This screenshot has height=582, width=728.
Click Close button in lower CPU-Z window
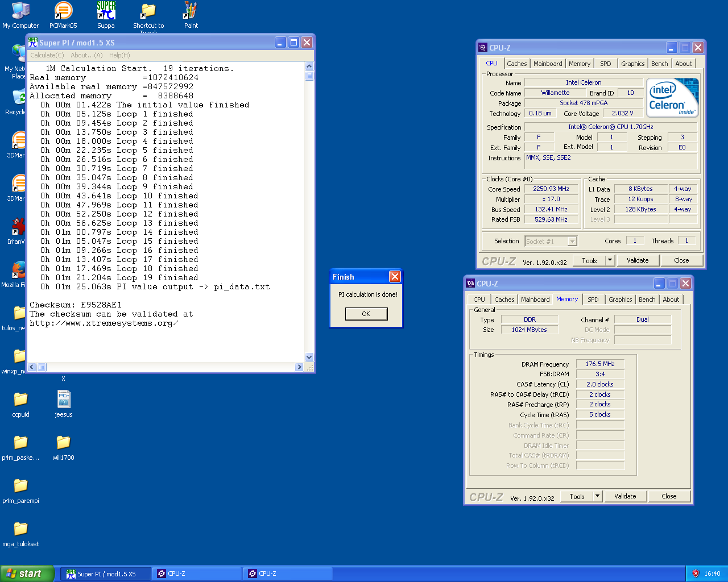pyautogui.click(x=669, y=496)
